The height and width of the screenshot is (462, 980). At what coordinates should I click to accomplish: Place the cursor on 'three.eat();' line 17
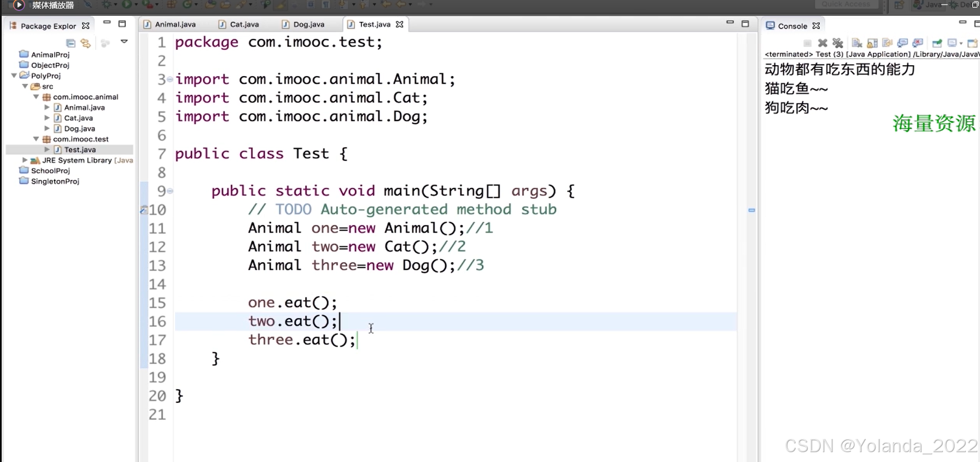[x=302, y=340]
